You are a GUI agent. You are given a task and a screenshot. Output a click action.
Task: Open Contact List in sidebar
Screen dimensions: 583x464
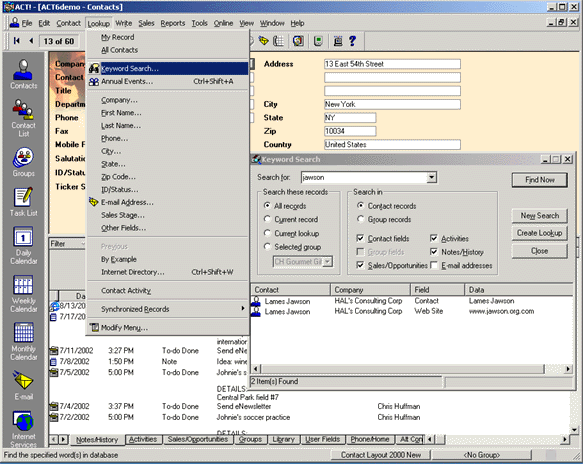[23, 118]
